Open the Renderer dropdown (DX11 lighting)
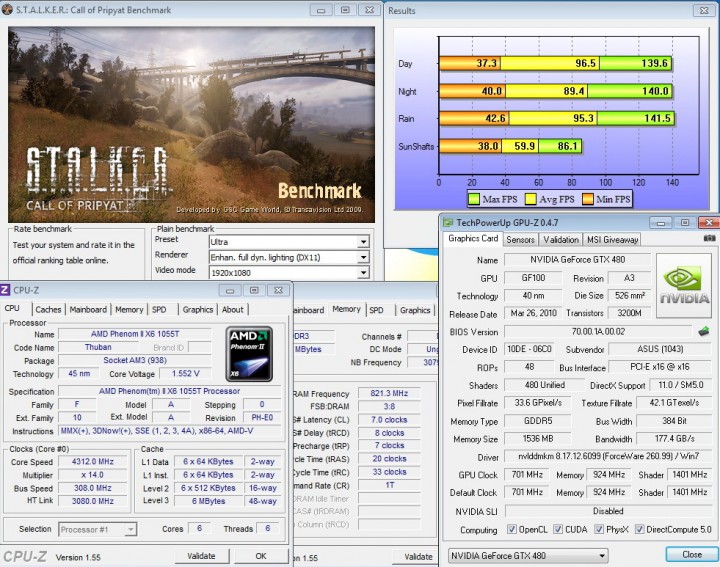Viewport: 720px width, 567px height. click(x=289, y=257)
